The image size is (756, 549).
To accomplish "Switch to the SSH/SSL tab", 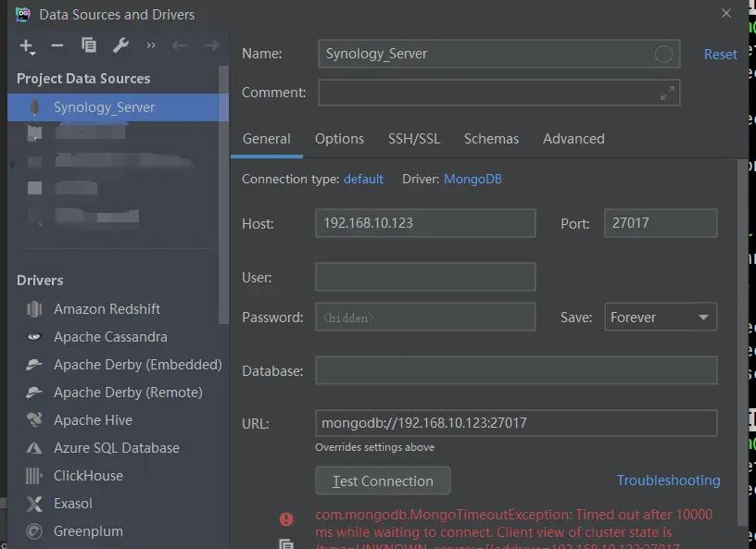I will [414, 139].
